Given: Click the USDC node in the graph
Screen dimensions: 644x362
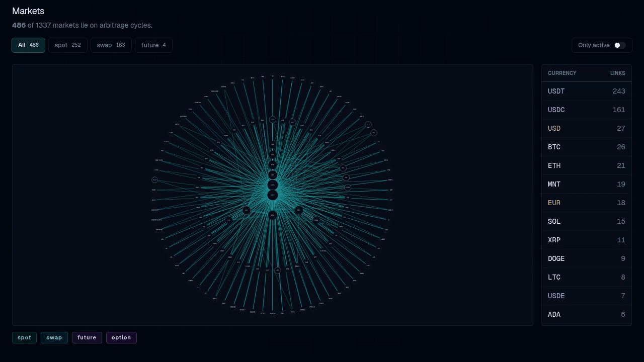Looking at the screenshot, I should click(x=273, y=185).
